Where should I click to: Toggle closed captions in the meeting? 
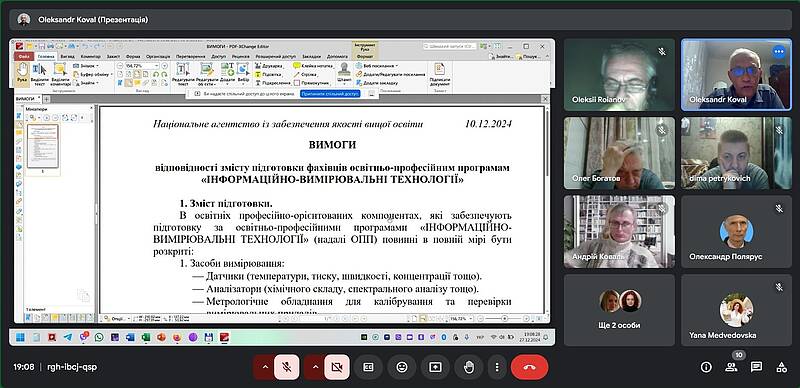368,367
